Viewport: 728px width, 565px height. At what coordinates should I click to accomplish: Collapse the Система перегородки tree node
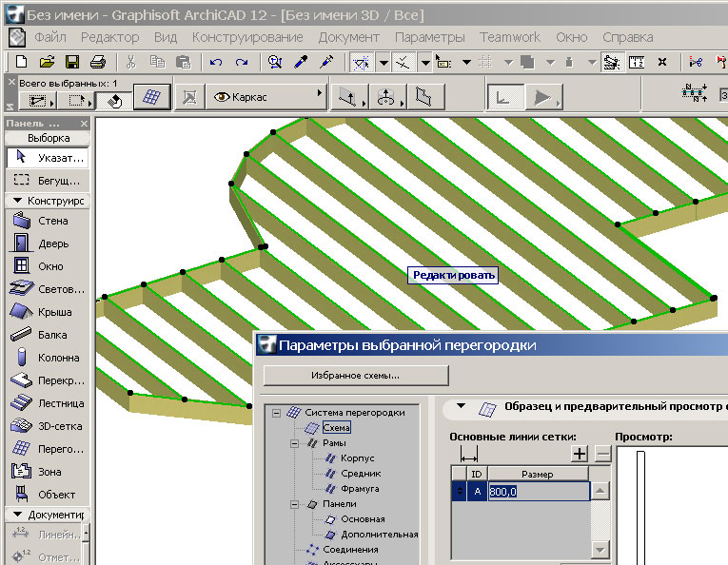pyautogui.click(x=277, y=413)
